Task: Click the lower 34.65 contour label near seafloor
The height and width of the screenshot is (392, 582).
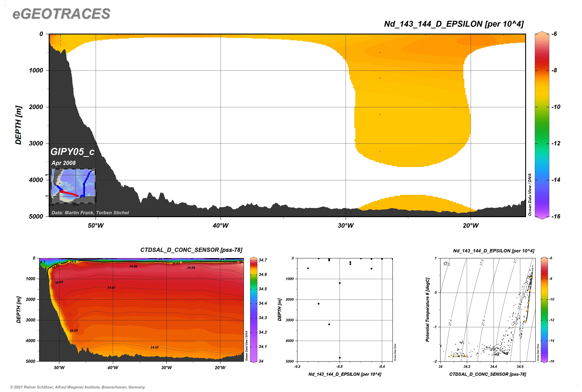Action: pyautogui.click(x=155, y=348)
